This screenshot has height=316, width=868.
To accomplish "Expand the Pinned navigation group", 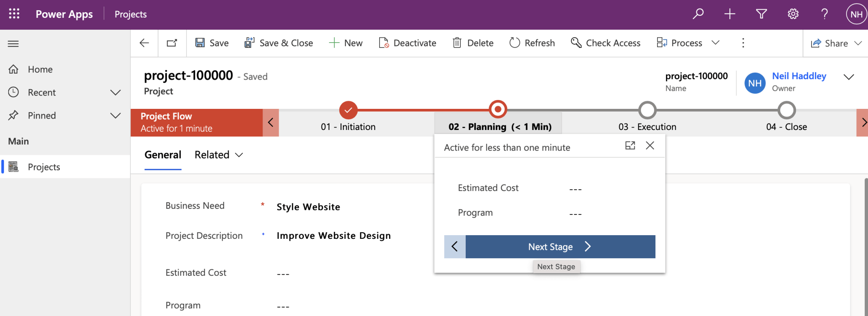I will coord(115,116).
